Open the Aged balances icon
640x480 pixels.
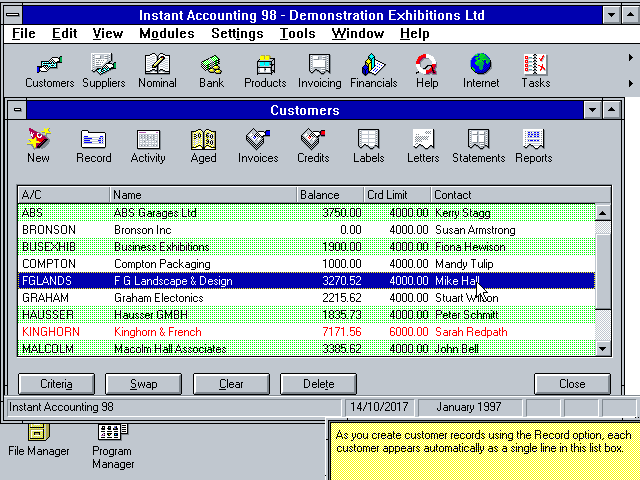(203, 146)
